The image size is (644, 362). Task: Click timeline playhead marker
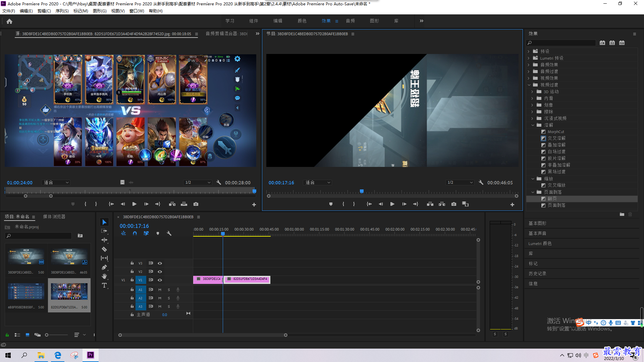pos(223,234)
